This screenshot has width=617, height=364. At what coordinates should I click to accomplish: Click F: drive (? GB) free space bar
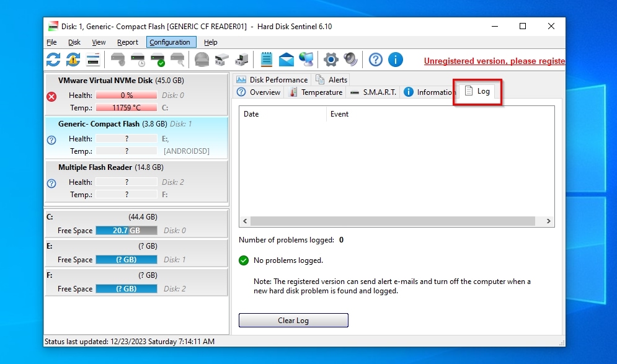pyautogui.click(x=127, y=289)
